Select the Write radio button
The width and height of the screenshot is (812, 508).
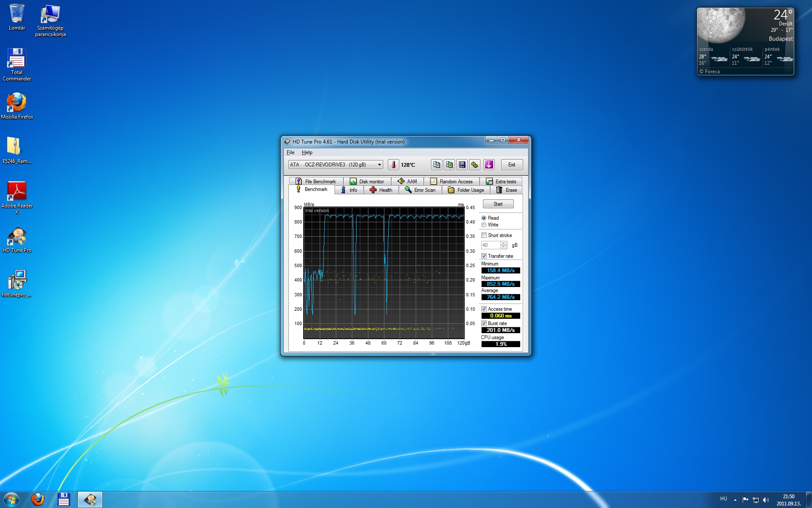pos(484,225)
